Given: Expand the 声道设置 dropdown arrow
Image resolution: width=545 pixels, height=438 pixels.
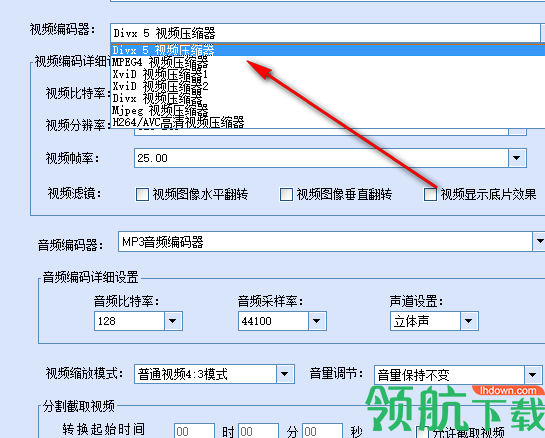Looking at the screenshot, I should tap(469, 321).
